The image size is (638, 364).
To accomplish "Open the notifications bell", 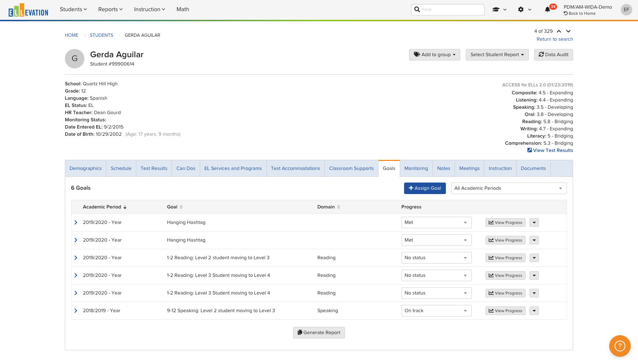I will click(x=548, y=9).
